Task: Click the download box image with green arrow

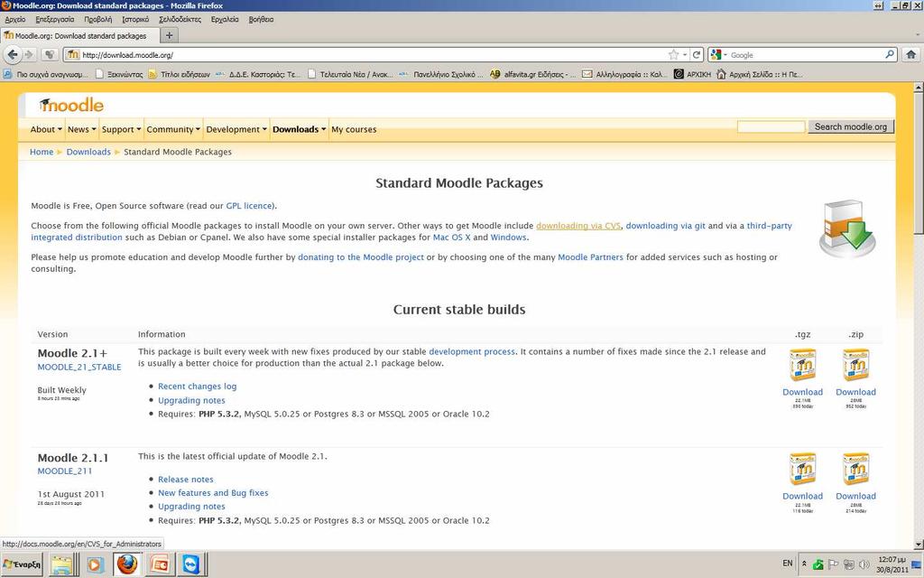Action: click(x=846, y=228)
